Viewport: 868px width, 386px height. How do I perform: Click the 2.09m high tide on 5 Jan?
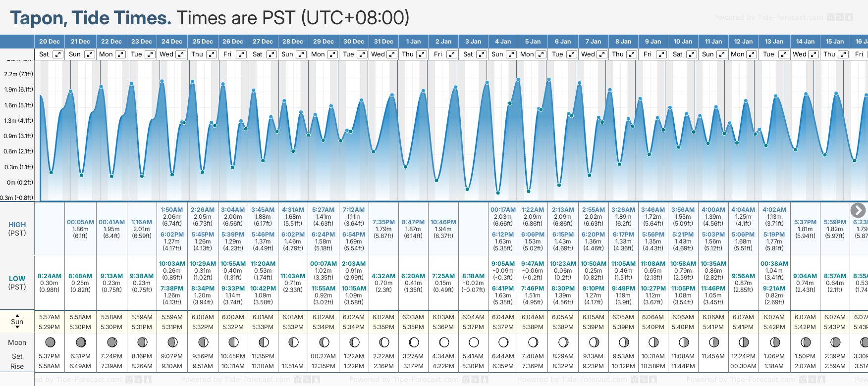[x=533, y=216]
